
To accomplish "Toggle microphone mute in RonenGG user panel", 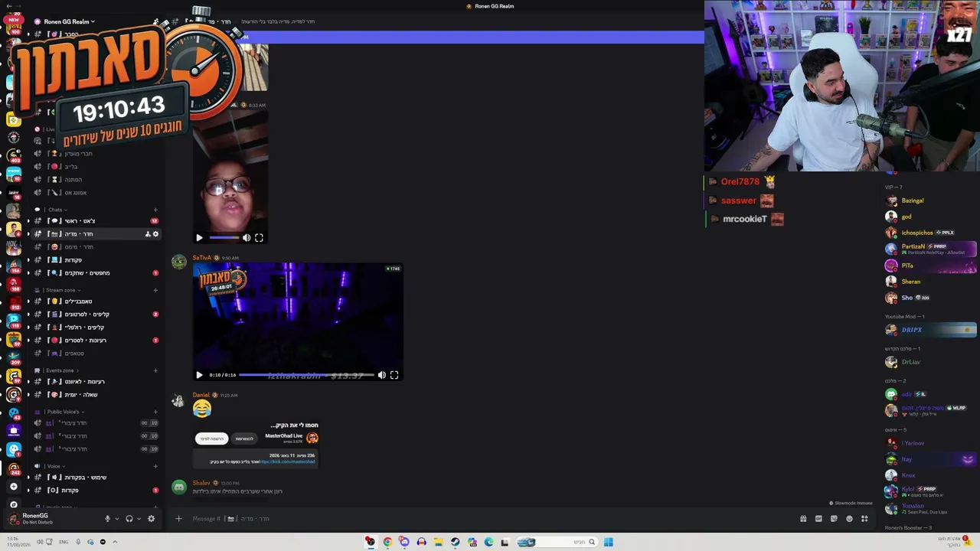I will (107, 519).
